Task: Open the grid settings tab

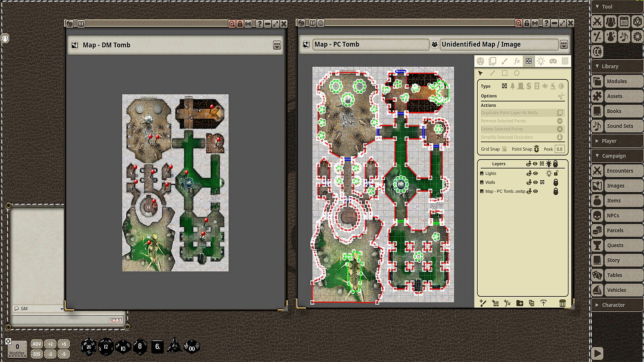Action: [x=565, y=61]
